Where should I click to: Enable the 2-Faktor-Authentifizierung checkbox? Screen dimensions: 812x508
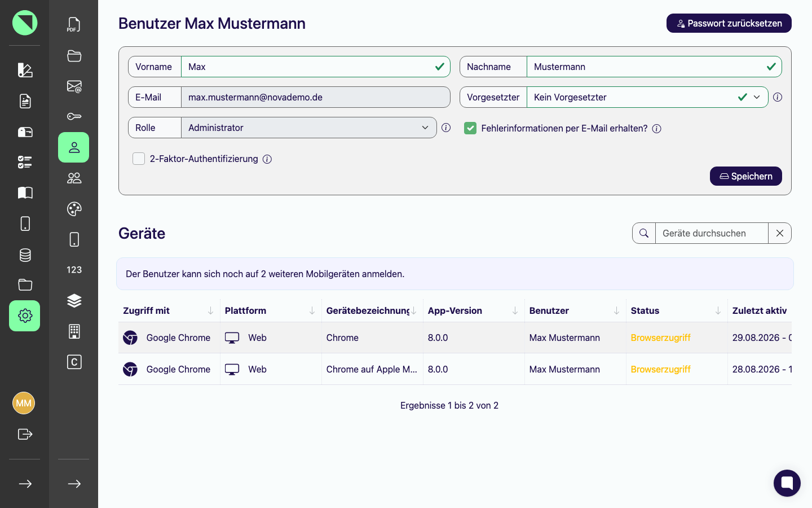139,159
